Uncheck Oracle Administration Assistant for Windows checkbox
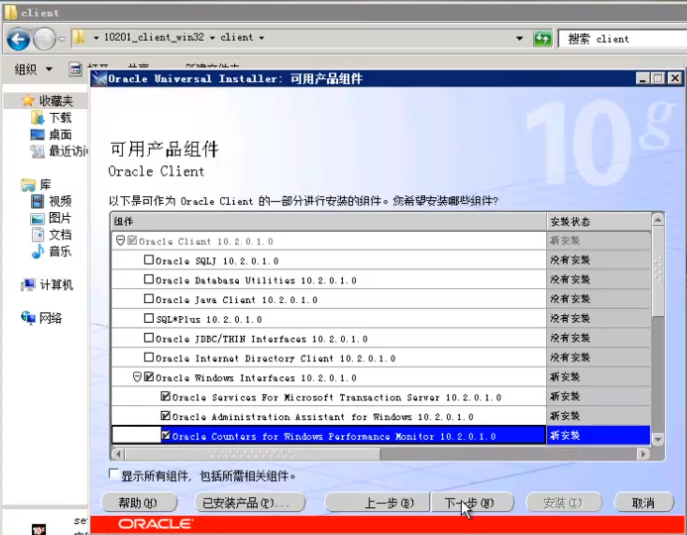 [166, 415]
